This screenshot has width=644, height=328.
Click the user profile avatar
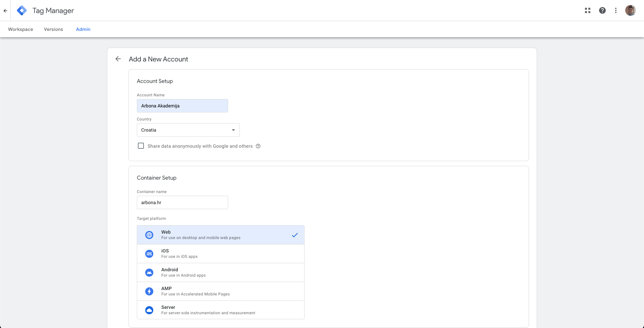point(630,11)
